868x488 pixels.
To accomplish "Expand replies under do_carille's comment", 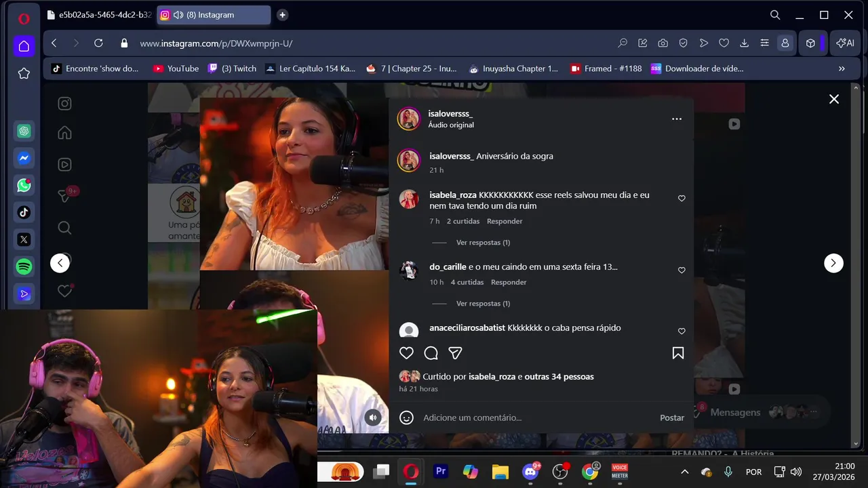I will pos(483,304).
